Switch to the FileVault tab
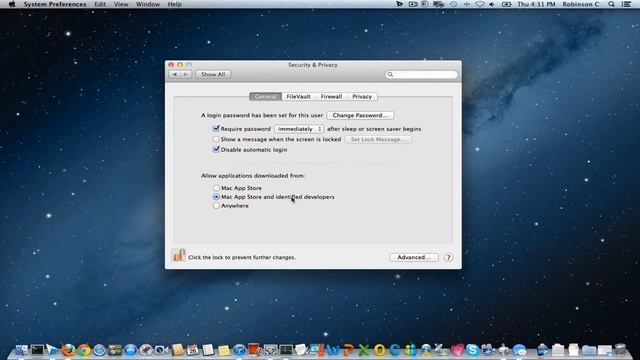This screenshot has height=360, width=640. (x=298, y=96)
